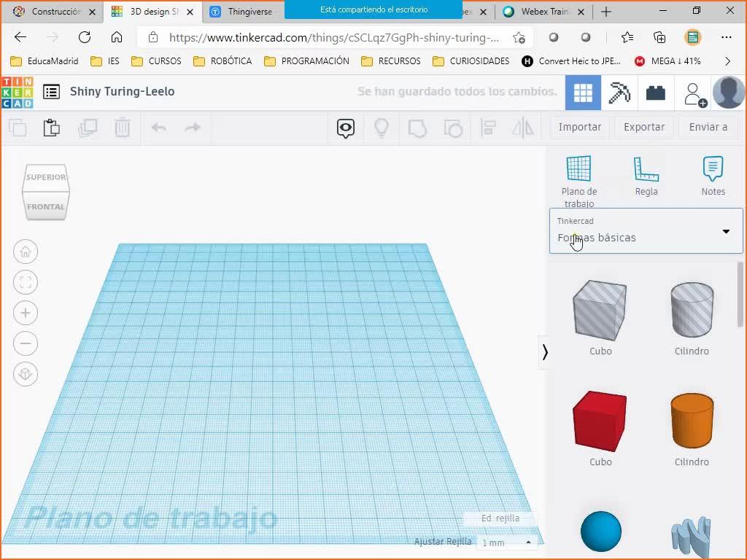Redo the last action
Screen dimensions: 747x560
[x=193, y=128]
